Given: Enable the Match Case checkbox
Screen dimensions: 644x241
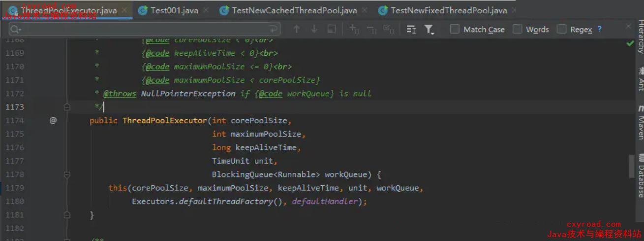Looking at the screenshot, I should click(x=455, y=30).
